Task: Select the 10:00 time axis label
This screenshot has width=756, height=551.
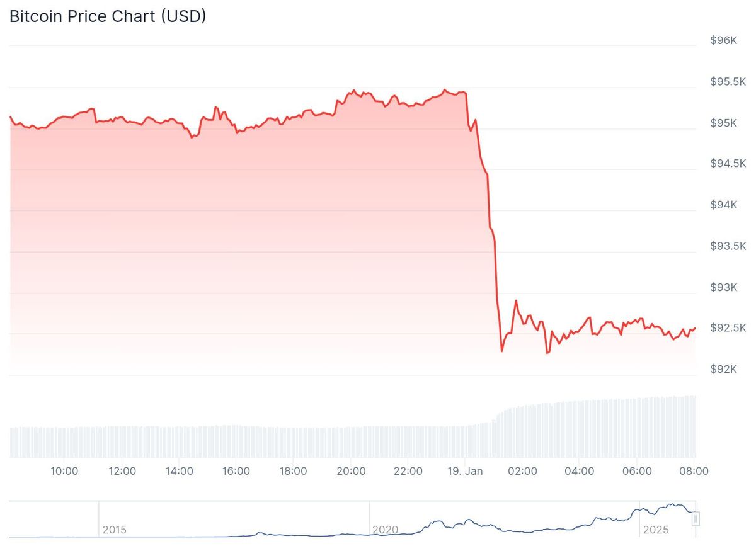Action: coord(64,471)
